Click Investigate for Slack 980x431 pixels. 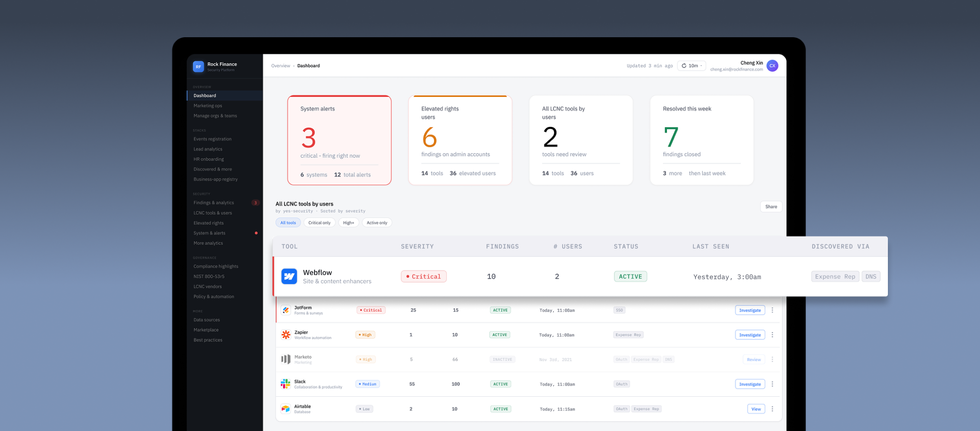pyautogui.click(x=750, y=384)
